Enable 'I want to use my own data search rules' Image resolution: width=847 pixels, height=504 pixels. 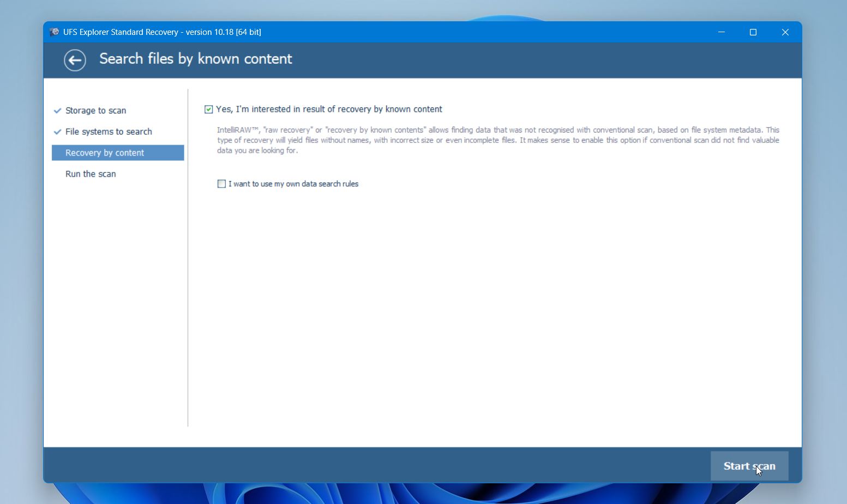pyautogui.click(x=221, y=184)
